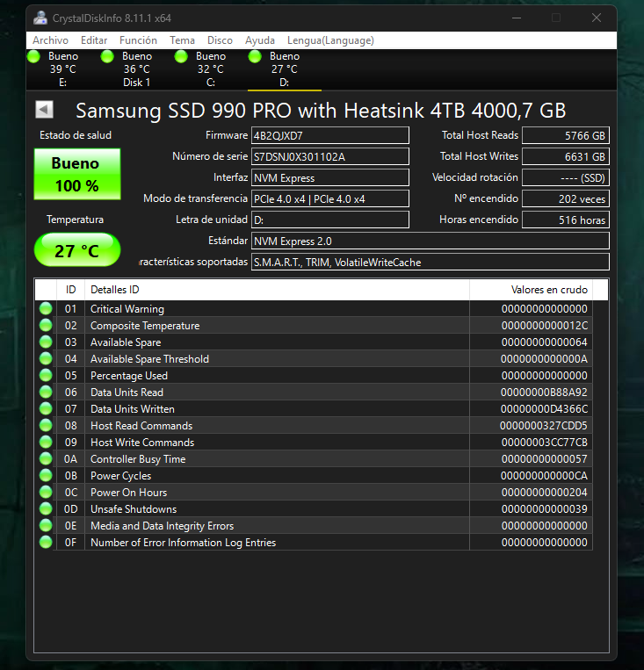Click the transfer mode field PCIe 4.0 x4
Image resolution: width=644 pixels, height=670 pixels.
coord(330,198)
